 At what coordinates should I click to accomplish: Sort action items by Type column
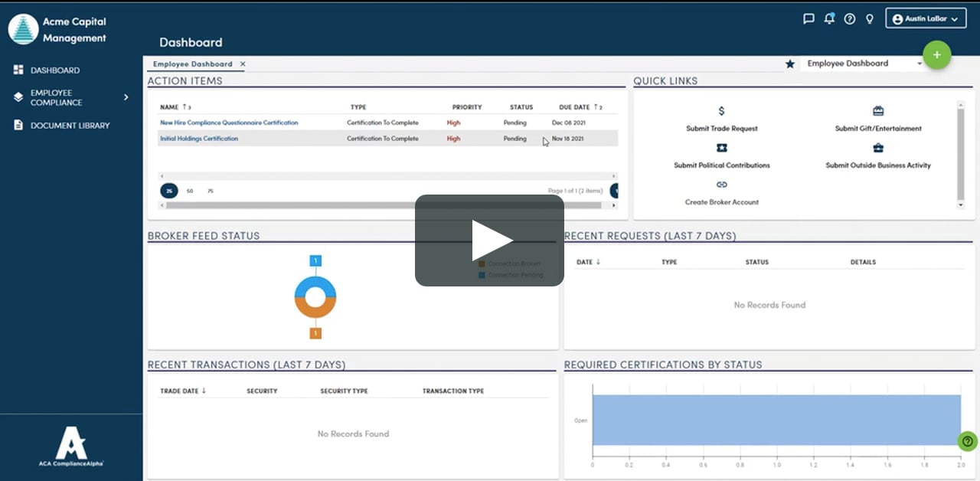pyautogui.click(x=358, y=107)
